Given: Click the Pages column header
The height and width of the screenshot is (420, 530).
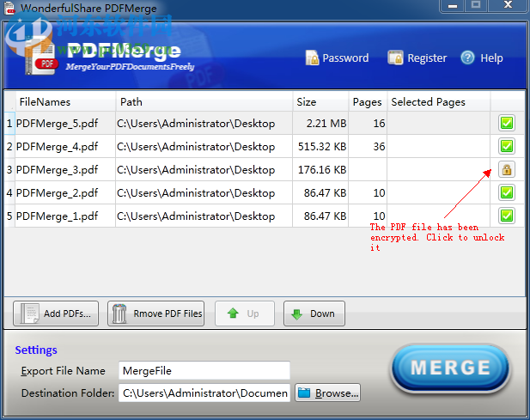Looking at the screenshot, I should point(368,101).
